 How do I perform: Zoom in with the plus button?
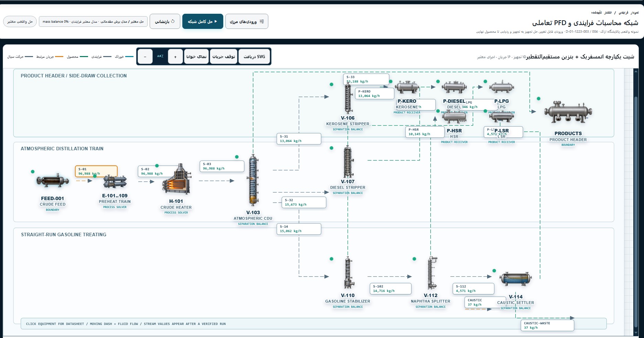point(175,56)
